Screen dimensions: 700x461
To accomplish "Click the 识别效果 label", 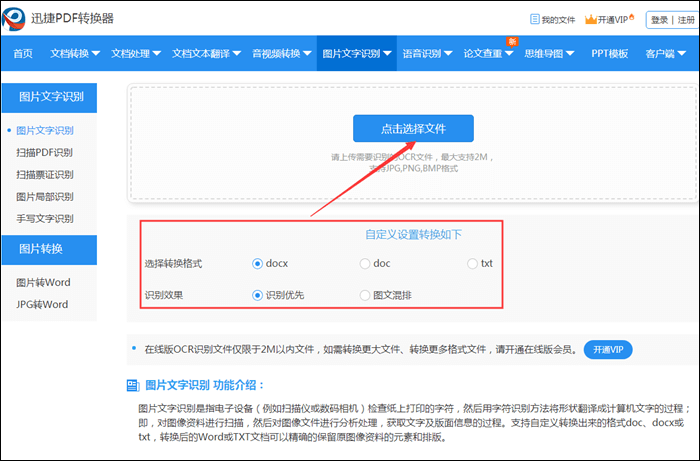I will (164, 295).
